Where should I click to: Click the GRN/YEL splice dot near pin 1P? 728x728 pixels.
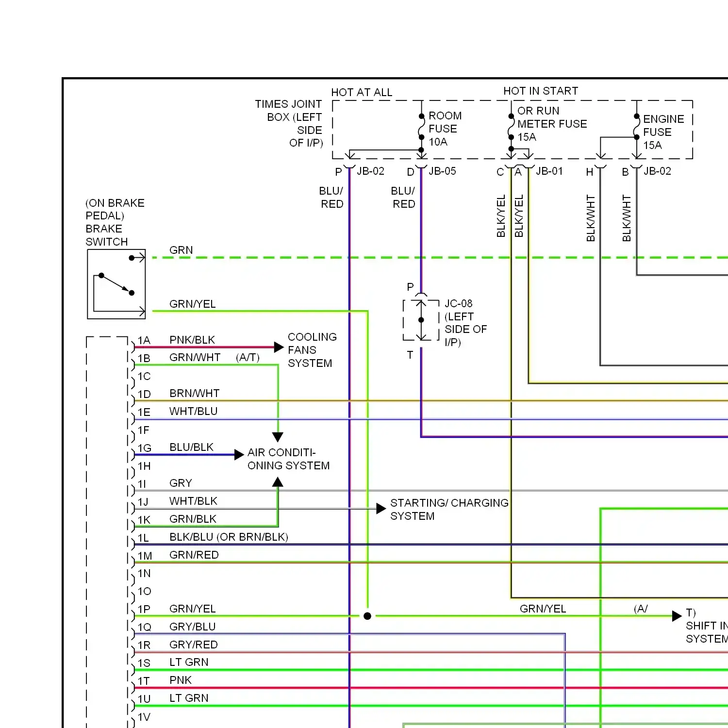(x=367, y=616)
